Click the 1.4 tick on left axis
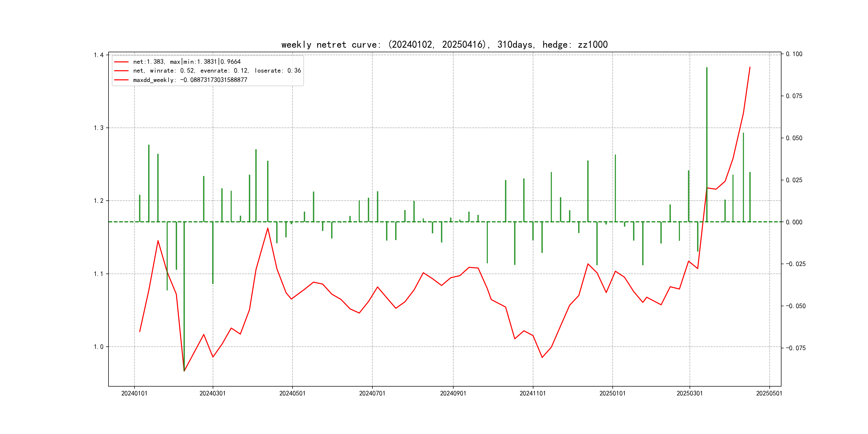868x434 pixels. 98,55
